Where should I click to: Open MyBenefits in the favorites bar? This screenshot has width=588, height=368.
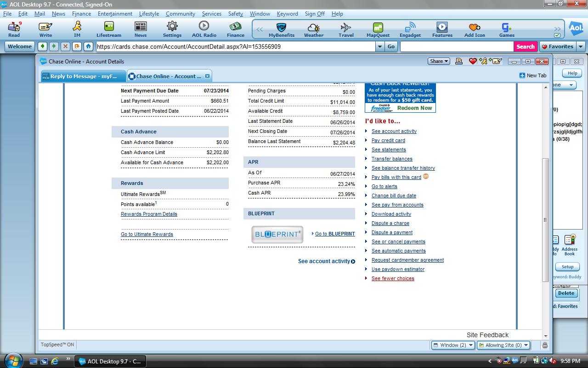pos(281,29)
